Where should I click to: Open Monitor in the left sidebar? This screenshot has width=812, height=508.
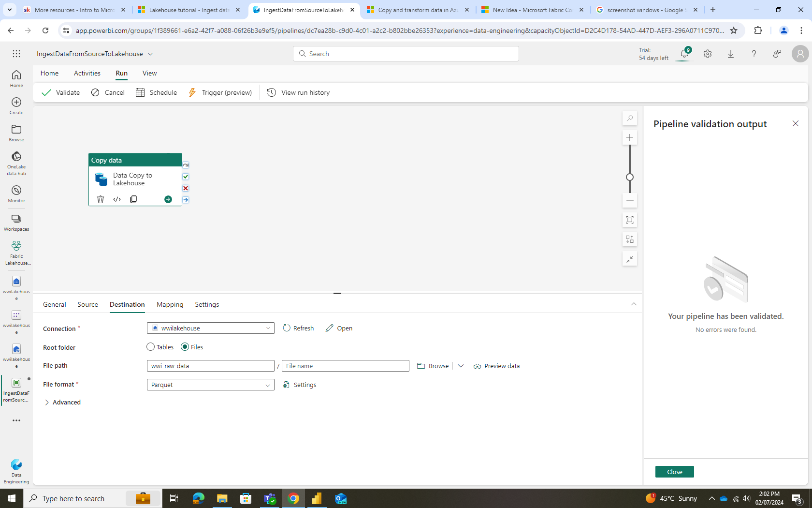pyautogui.click(x=16, y=194)
